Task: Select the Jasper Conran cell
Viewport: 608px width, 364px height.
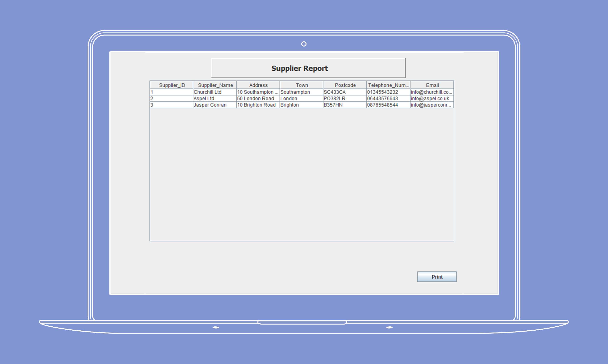Action: point(215,105)
